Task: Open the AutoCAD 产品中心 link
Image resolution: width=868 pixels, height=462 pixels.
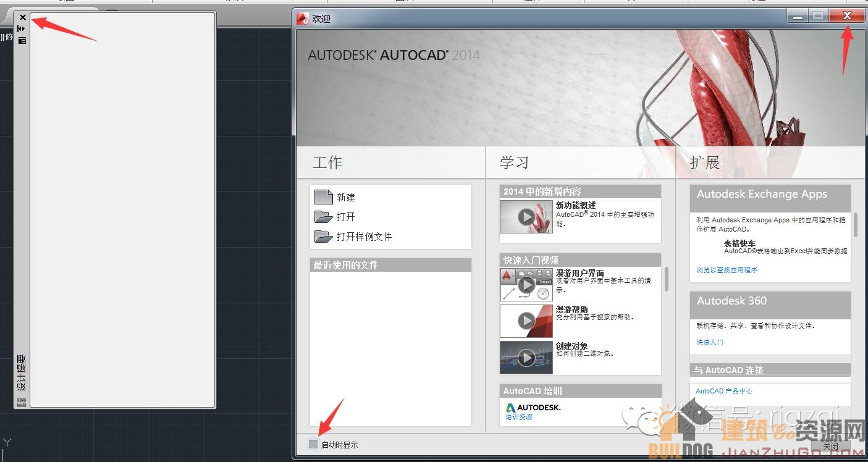Action: point(724,391)
